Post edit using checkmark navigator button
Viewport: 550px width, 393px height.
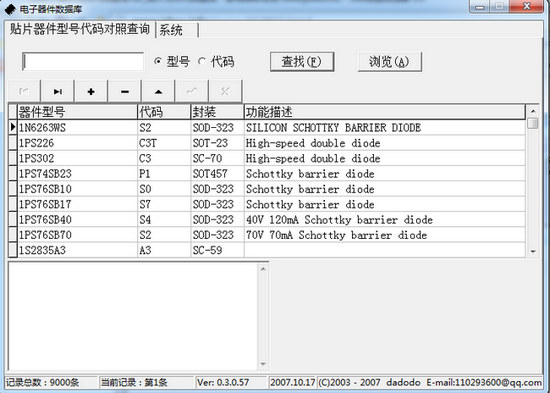point(192,91)
